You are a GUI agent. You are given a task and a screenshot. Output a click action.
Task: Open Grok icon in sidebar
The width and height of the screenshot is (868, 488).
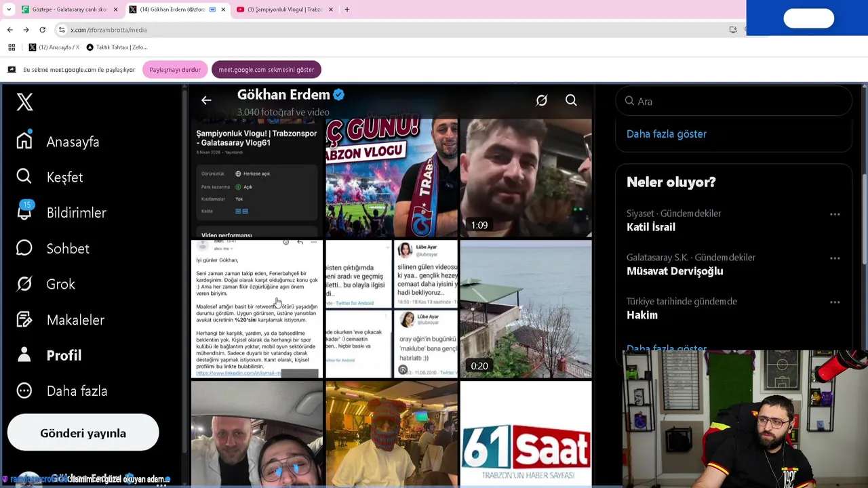click(x=24, y=283)
